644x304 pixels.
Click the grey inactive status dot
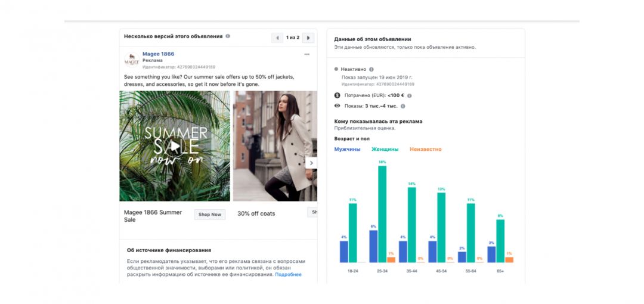(336, 69)
